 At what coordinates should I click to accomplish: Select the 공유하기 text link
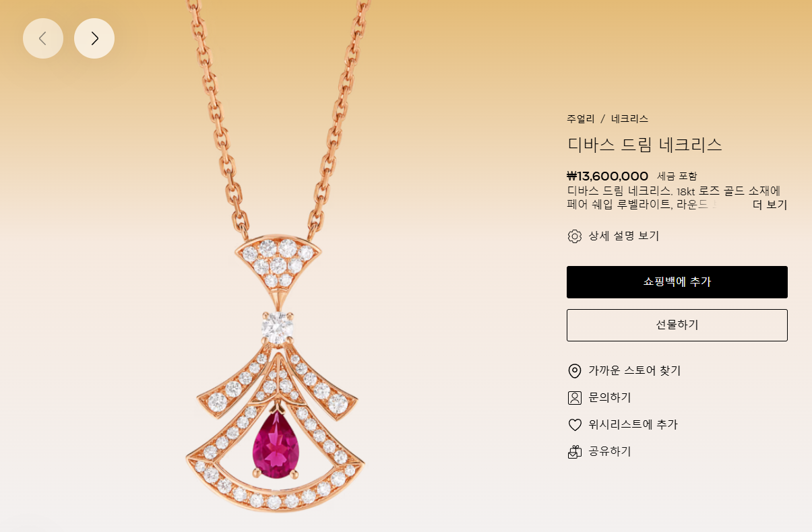tap(610, 452)
